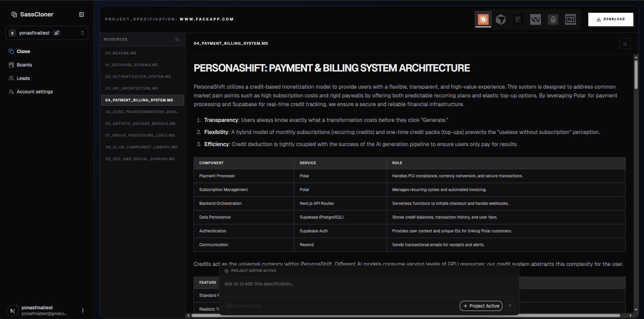Select the Zed export icon
This screenshot has height=319, width=644.
pyautogui.click(x=518, y=19)
